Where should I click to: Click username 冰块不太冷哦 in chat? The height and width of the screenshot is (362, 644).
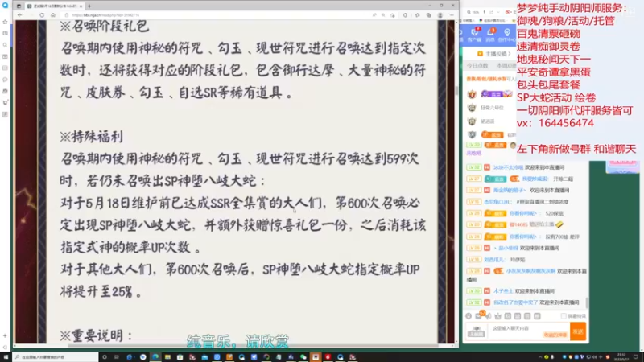(508, 167)
